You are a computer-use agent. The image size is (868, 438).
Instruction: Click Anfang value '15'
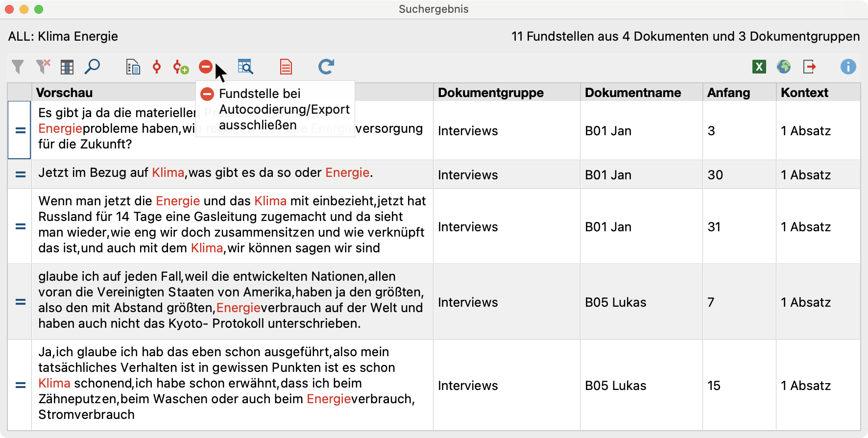tap(714, 386)
